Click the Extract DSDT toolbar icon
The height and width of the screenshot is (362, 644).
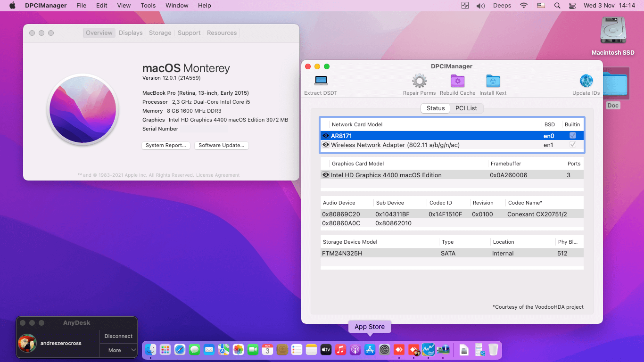pyautogui.click(x=321, y=81)
